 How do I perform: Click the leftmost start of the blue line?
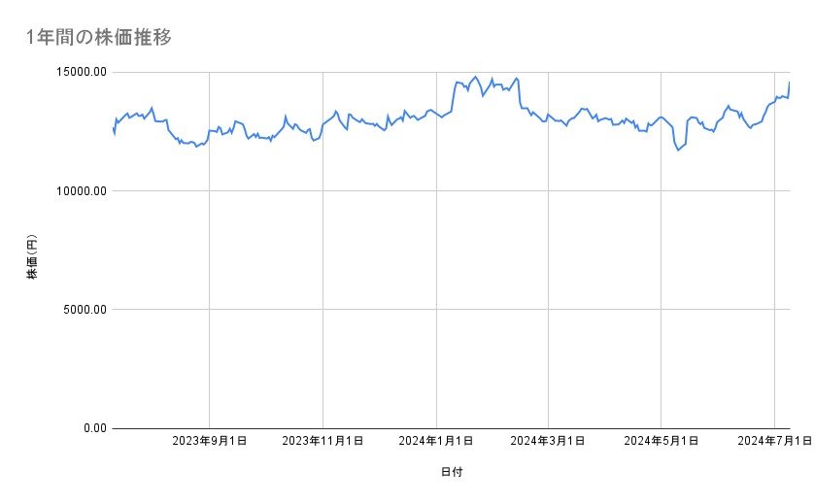pos(113,127)
